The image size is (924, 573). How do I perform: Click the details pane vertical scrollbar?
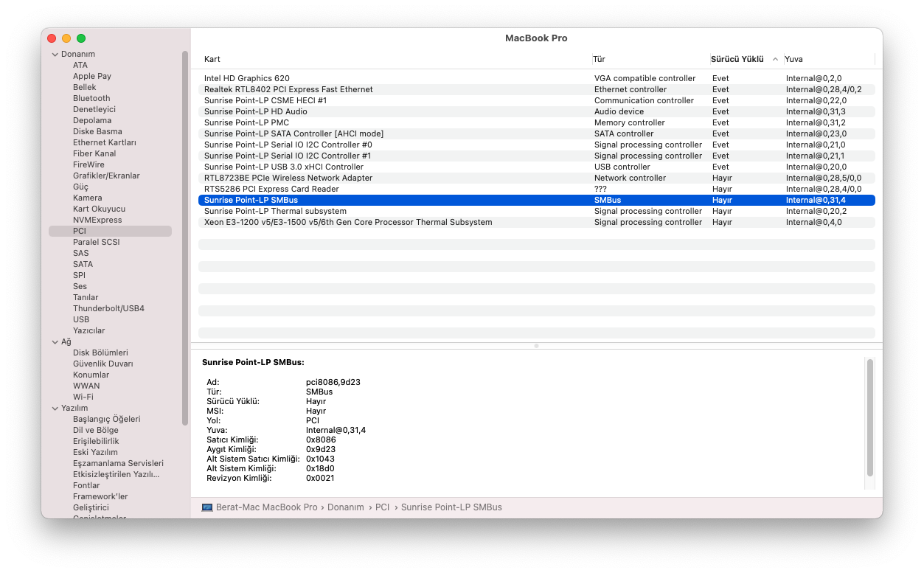pyautogui.click(x=870, y=417)
